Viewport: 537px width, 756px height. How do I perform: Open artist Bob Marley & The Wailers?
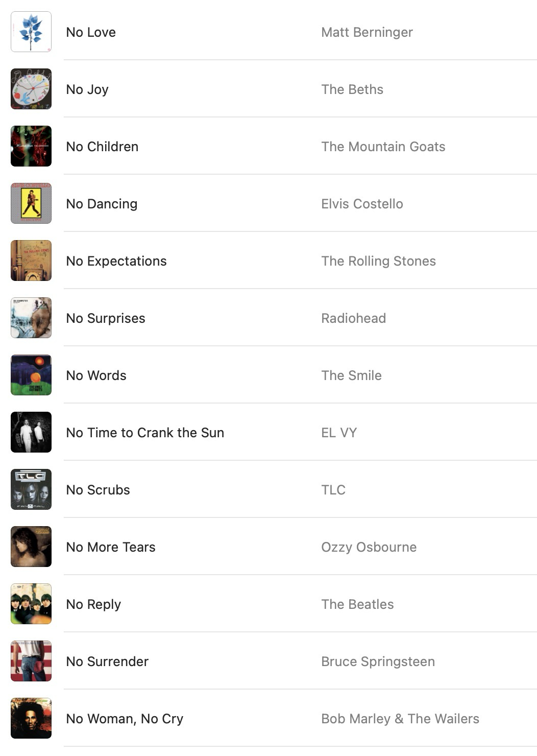point(400,719)
